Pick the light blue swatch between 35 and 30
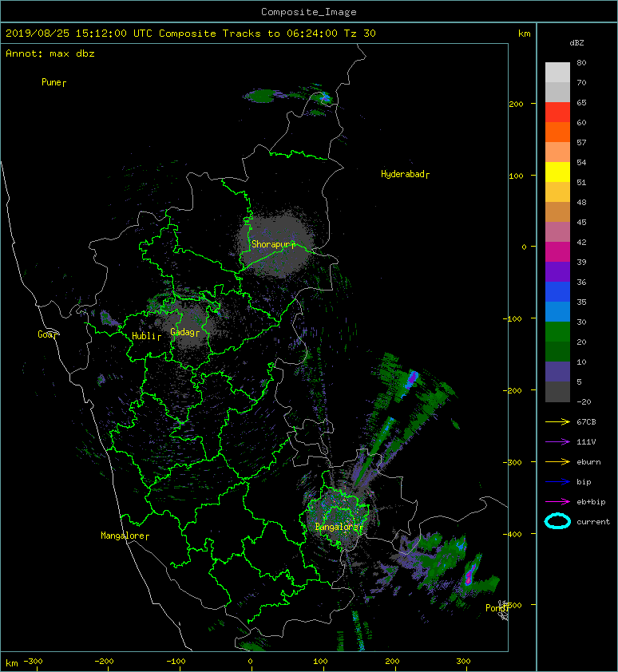618x672 pixels. tap(557, 312)
